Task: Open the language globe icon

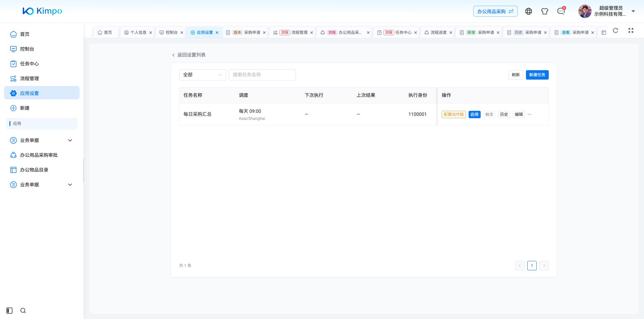Action: click(529, 11)
